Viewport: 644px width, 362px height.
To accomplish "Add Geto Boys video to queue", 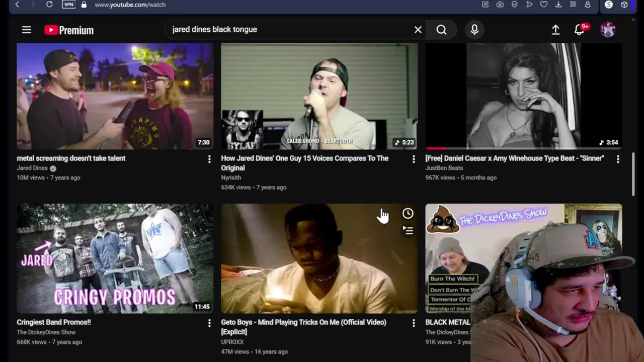I will tap(408, 230).
